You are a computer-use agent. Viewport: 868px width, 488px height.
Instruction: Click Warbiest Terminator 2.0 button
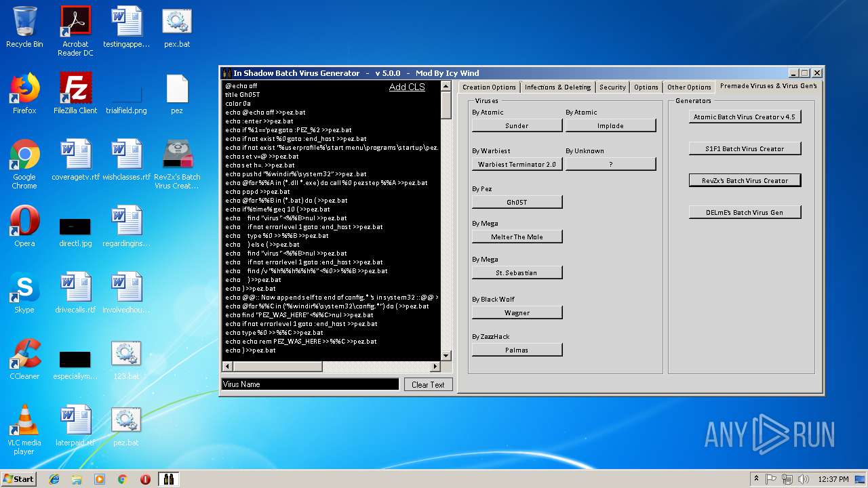pos(517,164)
